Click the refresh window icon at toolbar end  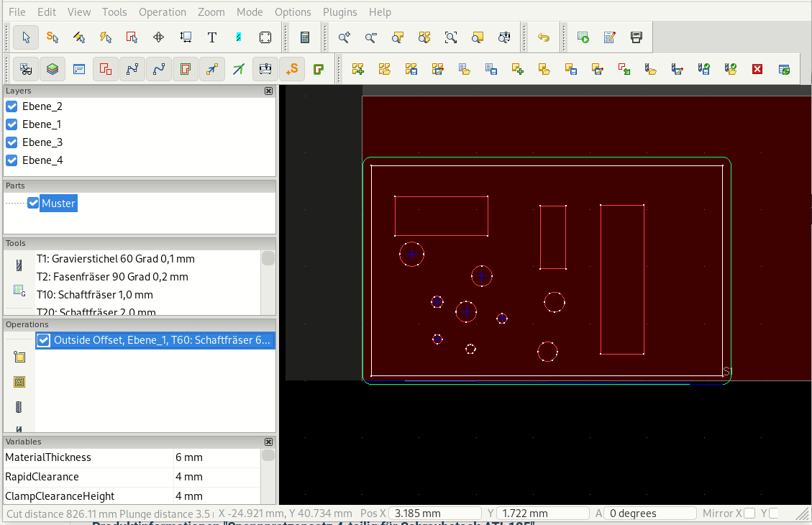784,69
